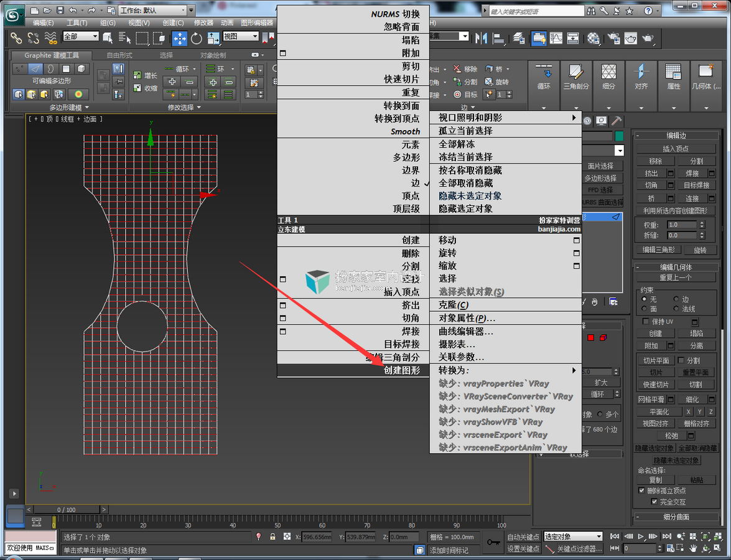Select the 面 constraint radio button
Viewport: 731px width, 560px height.
(645, 309)
